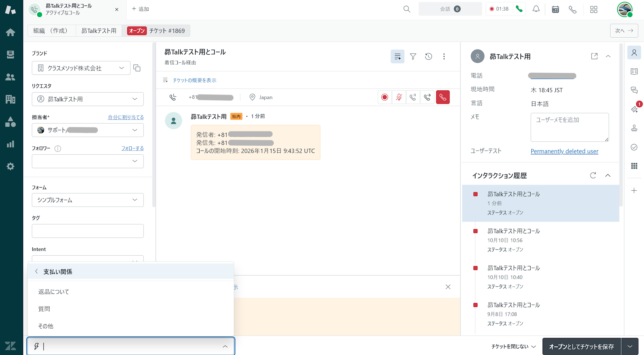Viewport: 644px width, 355px height.
Task: Stop the call recording
Action: pyautogui.click(x=384, y=97)
